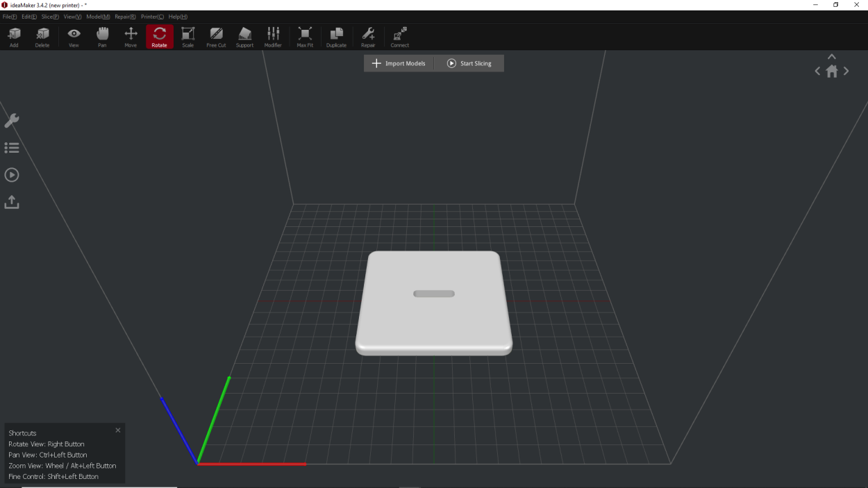Tilt view up with up chevron
Viewport: 868px width, 488px height.
(x=832, y=57)
